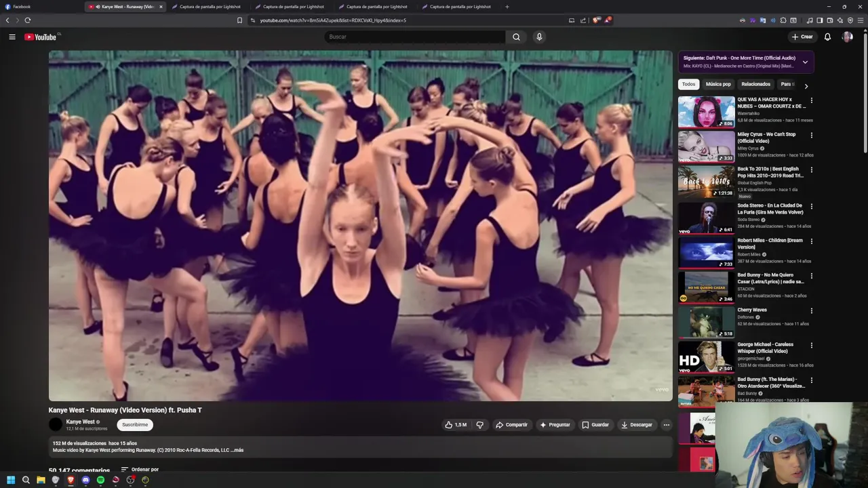The image size is (868, 488).
Task: Select the Música pop filter chip
Action: coord(718,84)
